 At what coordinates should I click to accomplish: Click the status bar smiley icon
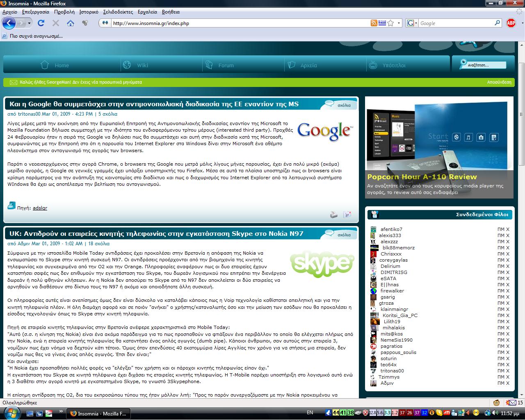pyautogui.click(x=496, y=402)
